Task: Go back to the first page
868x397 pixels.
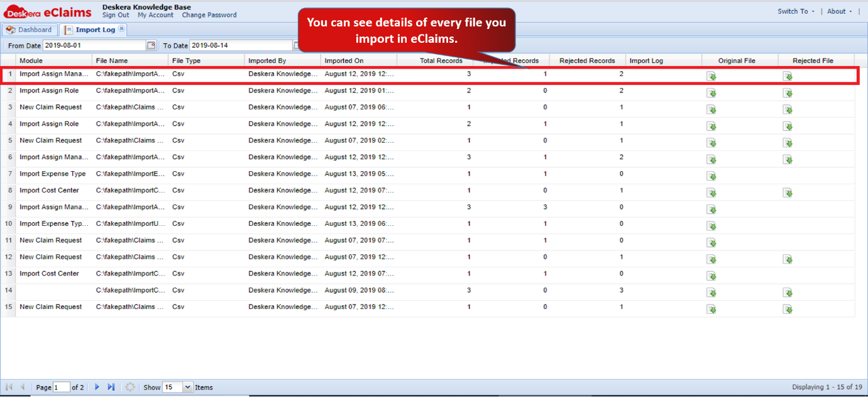Action: tap(8, 387)
